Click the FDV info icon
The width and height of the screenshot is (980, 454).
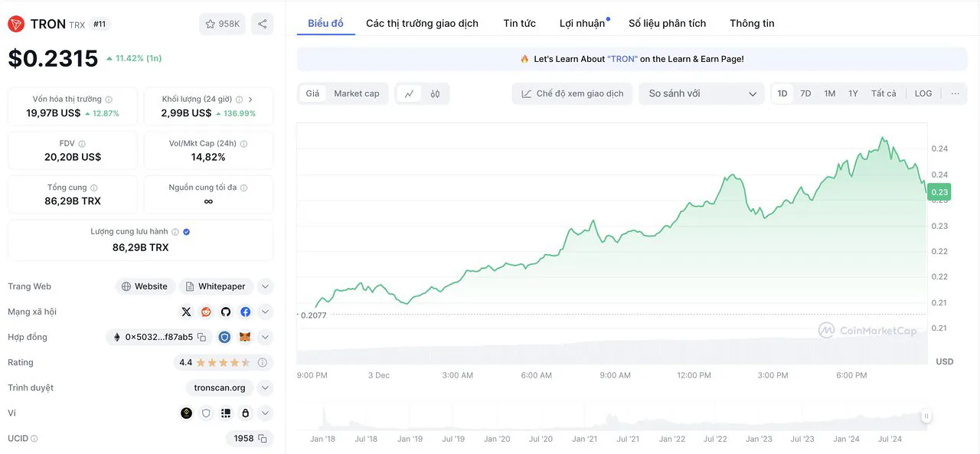tap(82, 144)
